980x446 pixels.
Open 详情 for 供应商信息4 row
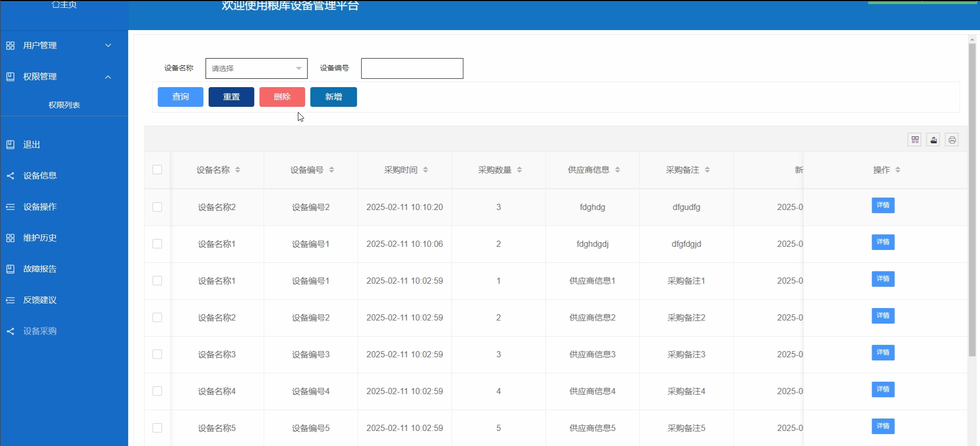(x=883, y=389)
